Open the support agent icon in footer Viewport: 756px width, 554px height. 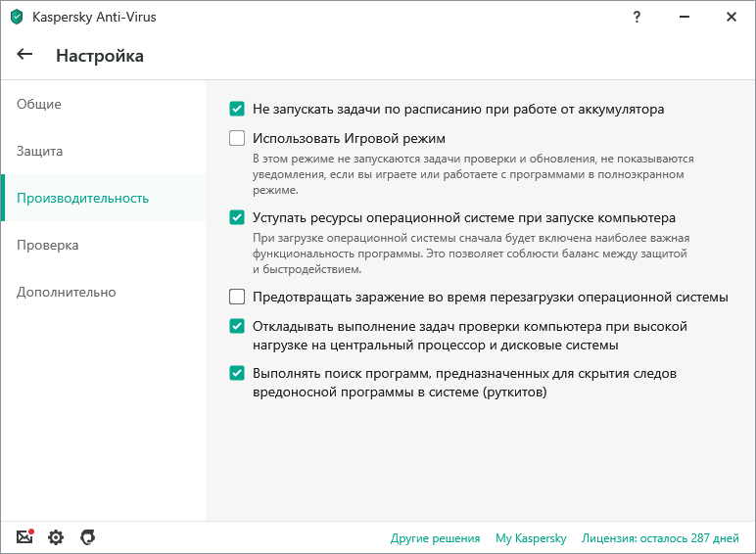88,537
